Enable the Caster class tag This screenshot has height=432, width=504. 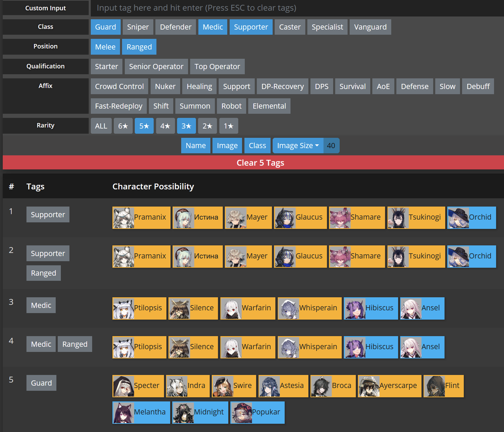click(290, 27)
